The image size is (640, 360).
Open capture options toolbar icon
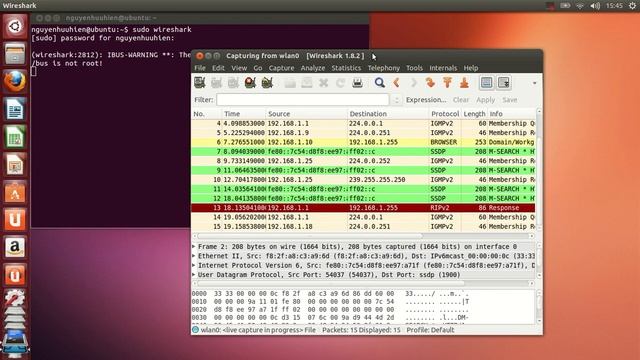click(x=216, y=83)
